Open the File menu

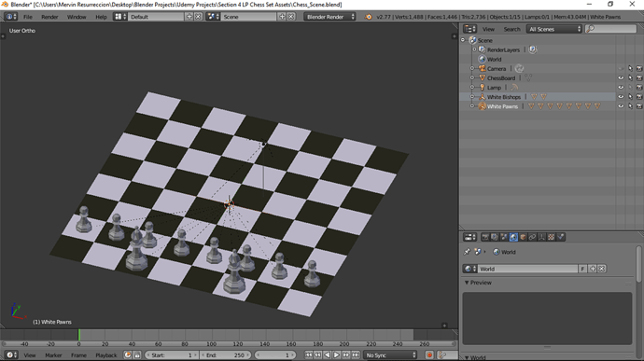coord(27,17)
